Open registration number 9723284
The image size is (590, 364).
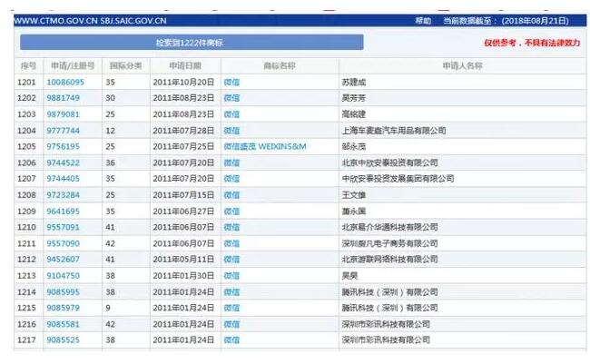[64, 195]
